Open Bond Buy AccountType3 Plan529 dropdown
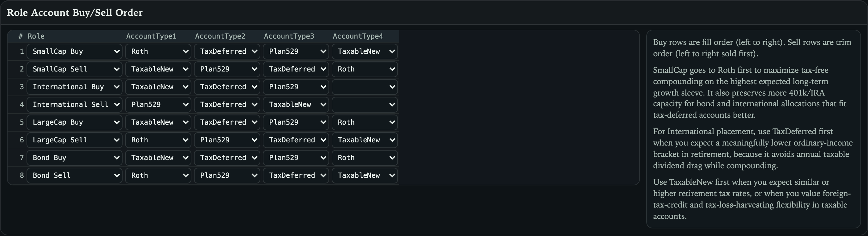Screen dimensions: 868x236 [296, 158]
